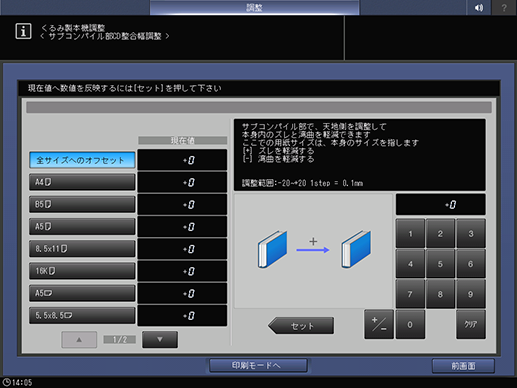This screenshot has height=388, width=517.
Task: Click the 現在値 column header
Action: (x=183, y=140)
